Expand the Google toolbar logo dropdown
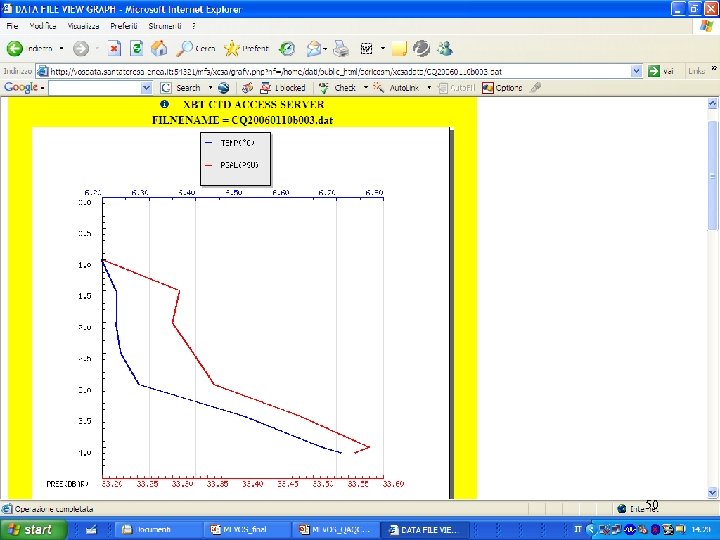 [23, 87]
